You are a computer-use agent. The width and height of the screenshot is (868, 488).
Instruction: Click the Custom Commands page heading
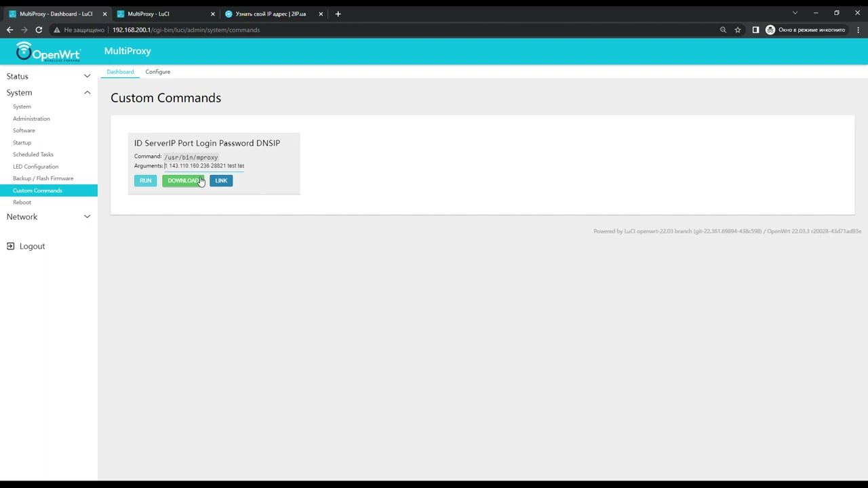166,98
